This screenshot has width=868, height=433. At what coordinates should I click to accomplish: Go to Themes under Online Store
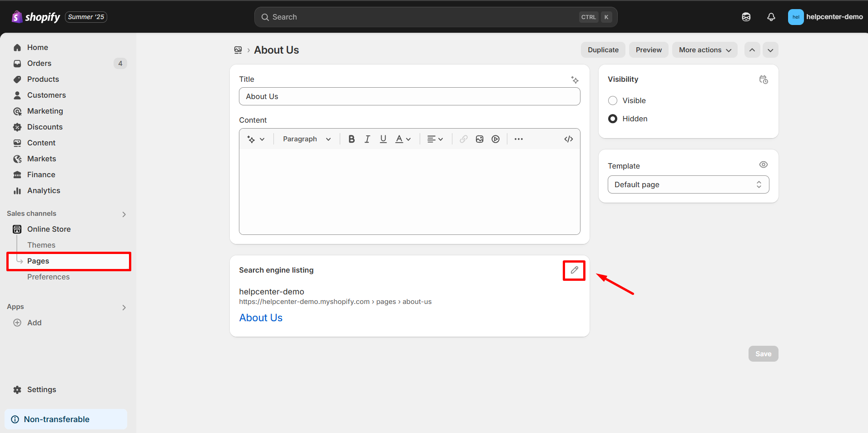click(x=41, y=245)
